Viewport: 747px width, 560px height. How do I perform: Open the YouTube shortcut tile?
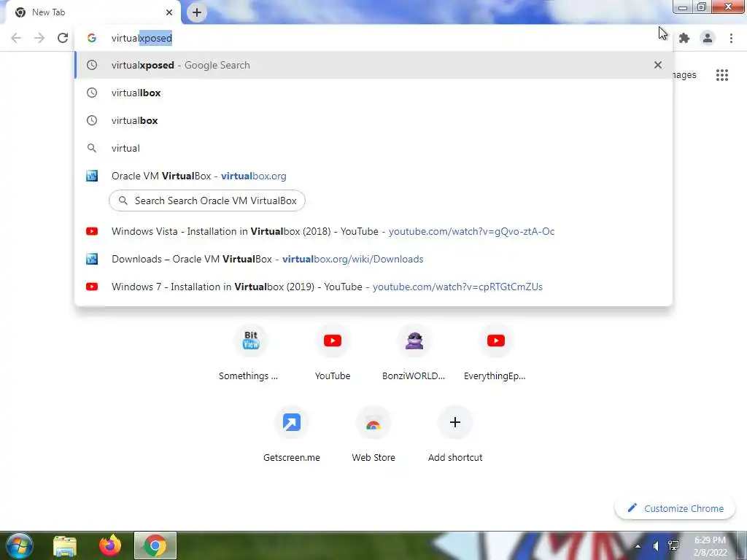click(333, 352)
